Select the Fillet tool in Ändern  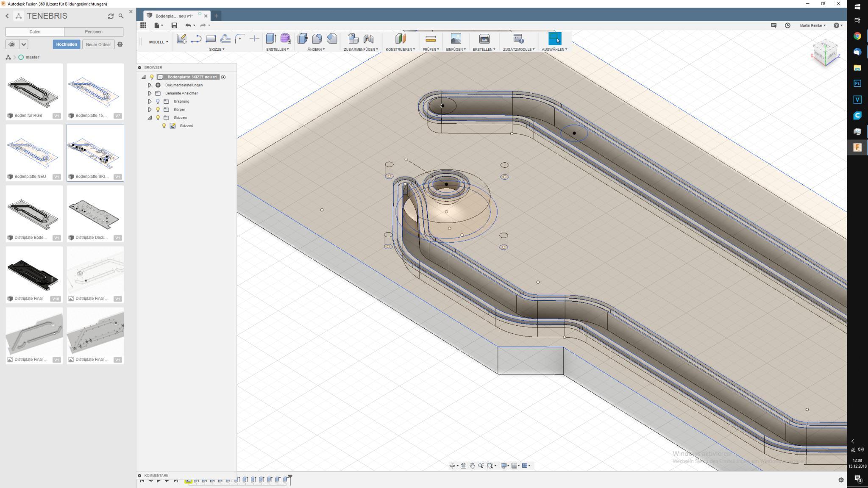[317, 39]
